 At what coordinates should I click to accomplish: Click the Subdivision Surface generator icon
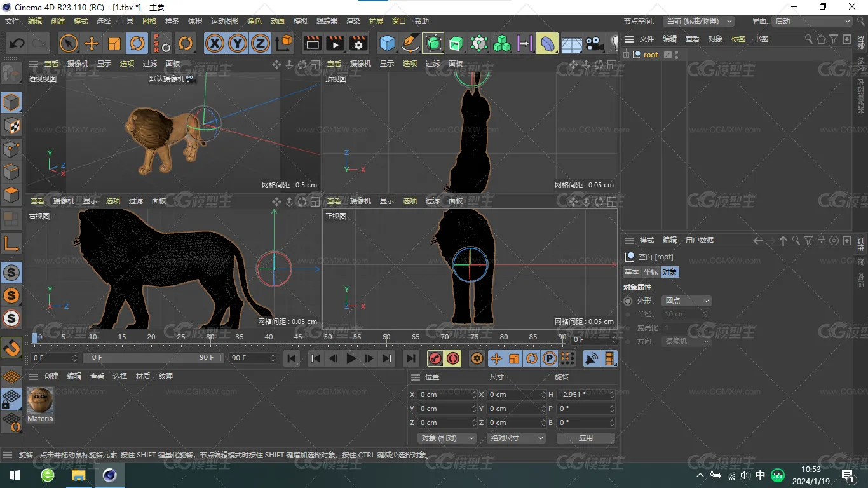point(433,43)
